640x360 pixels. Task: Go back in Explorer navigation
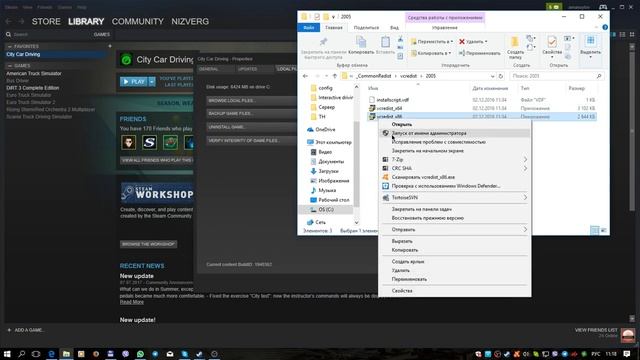(305, 76)
